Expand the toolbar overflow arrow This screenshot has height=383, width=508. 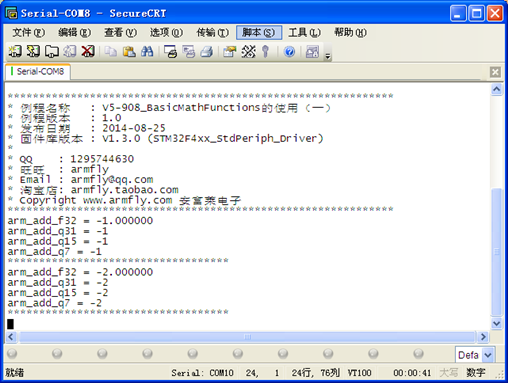click(328, 56)
